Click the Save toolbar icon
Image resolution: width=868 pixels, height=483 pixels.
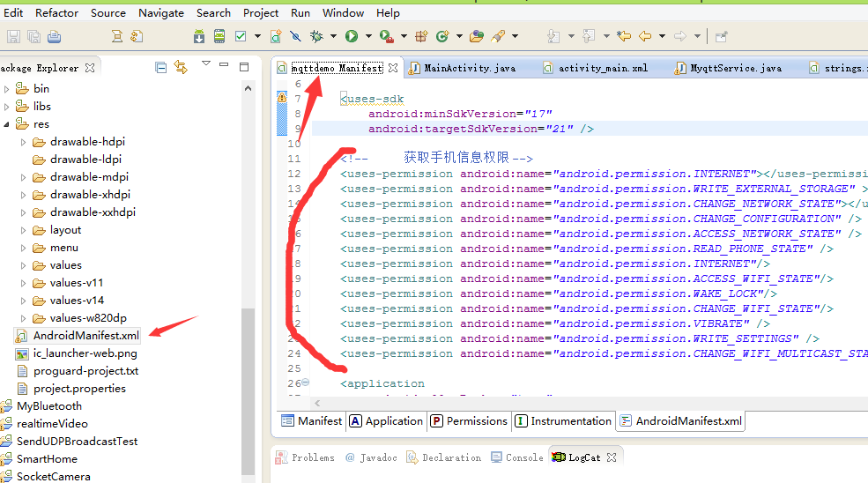(13, 36)
